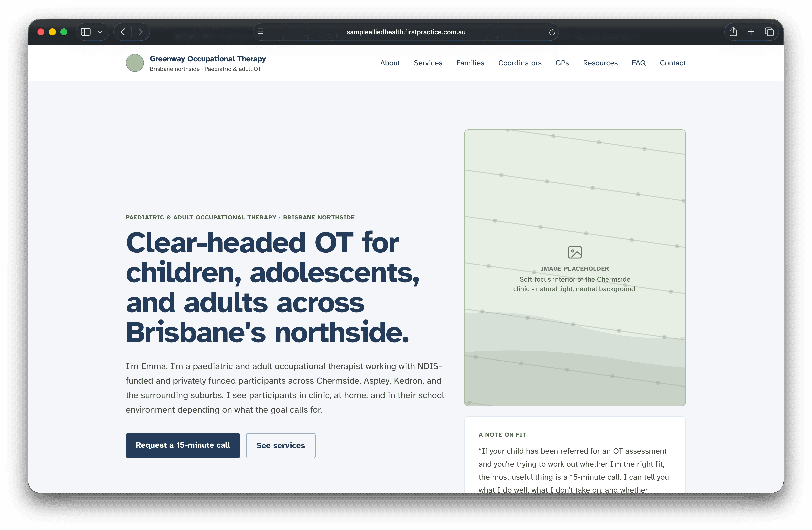Open the Coordinators nav item

[519, 63]
